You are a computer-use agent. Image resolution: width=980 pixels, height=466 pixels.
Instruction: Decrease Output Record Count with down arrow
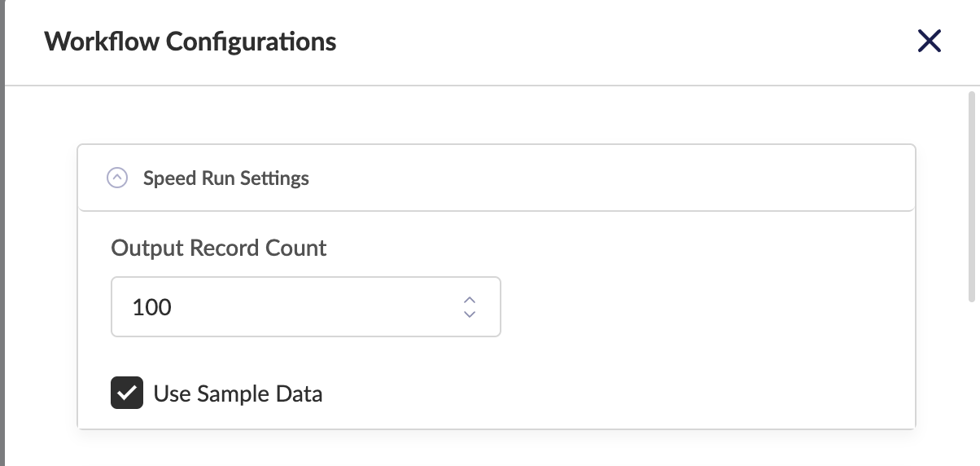(469, 314)
